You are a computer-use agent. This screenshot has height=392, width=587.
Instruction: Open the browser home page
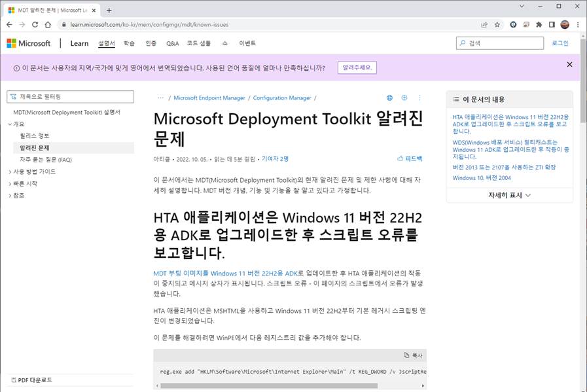tap(48, 25)
